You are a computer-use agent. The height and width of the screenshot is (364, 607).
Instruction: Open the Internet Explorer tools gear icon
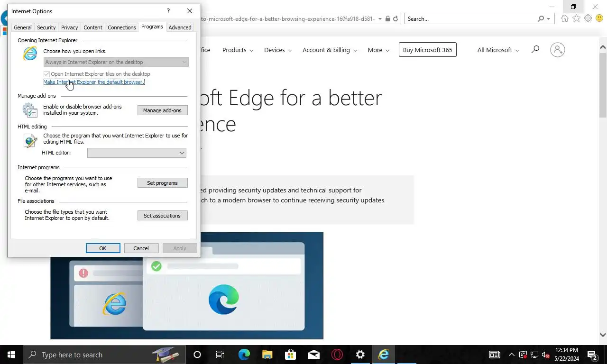coord(588,18)
